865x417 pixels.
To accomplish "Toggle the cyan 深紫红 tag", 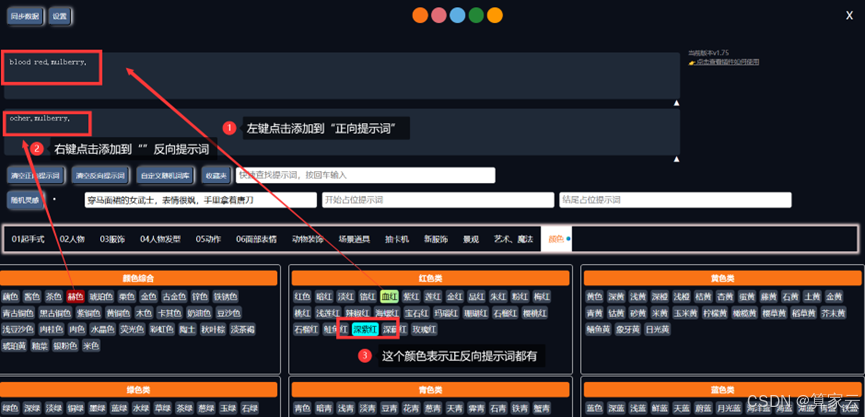I will [x=365, y=329].
